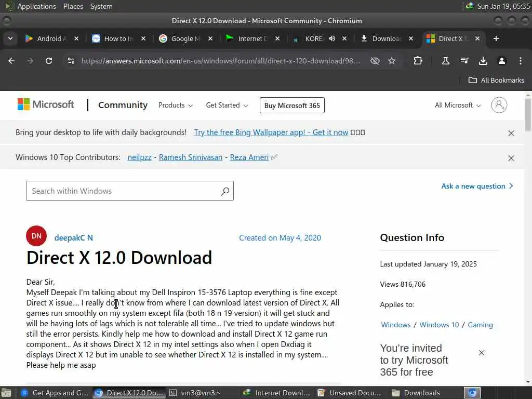Click the DN user avatar
This screenshot has width=532, height=399.
click(x=36, y=236)
